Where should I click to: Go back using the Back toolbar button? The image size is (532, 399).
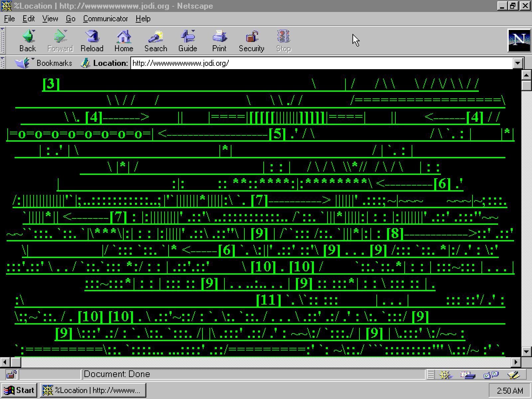point(28,41)
